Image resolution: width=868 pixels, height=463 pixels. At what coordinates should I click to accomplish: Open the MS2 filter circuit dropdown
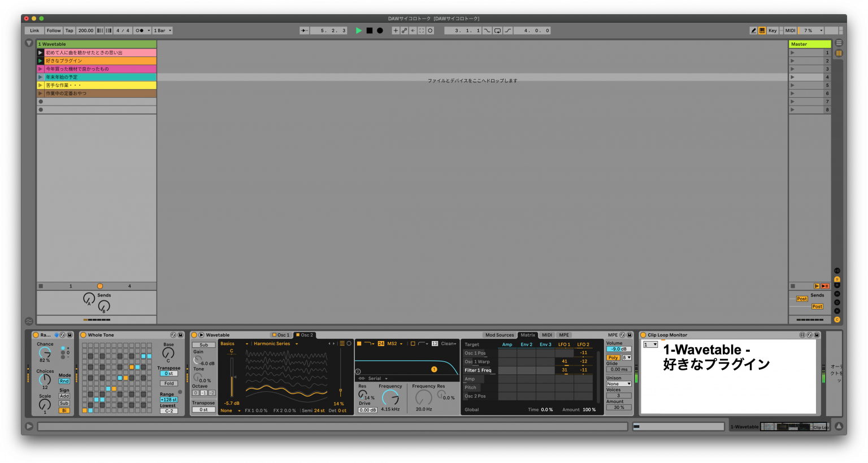pyautogui.click(x=394, y=343)
